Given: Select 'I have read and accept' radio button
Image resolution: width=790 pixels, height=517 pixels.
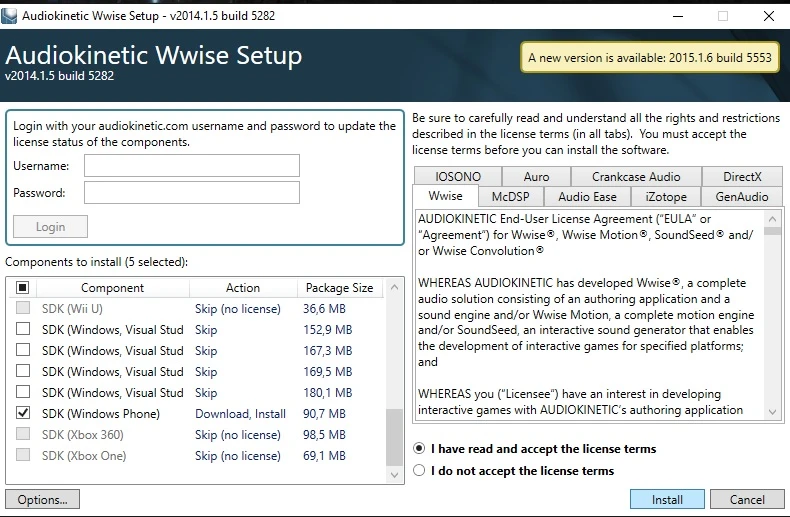Looking at the screenshot, I should (420, 449).
